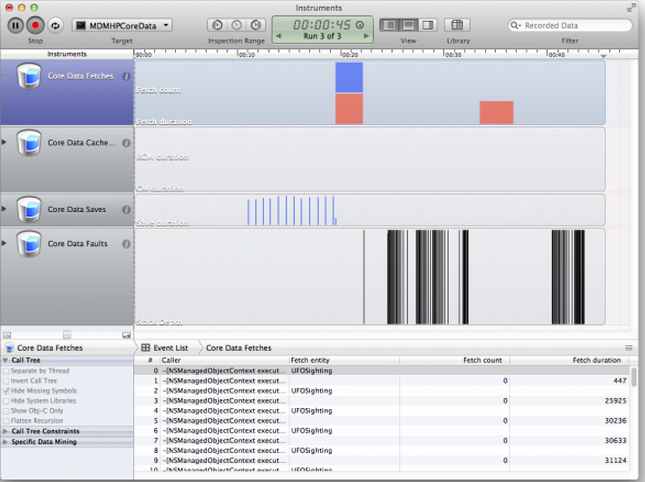Toggle Hide Missing Symbols checkbox
645x482 pixels.
click(6, 390)
